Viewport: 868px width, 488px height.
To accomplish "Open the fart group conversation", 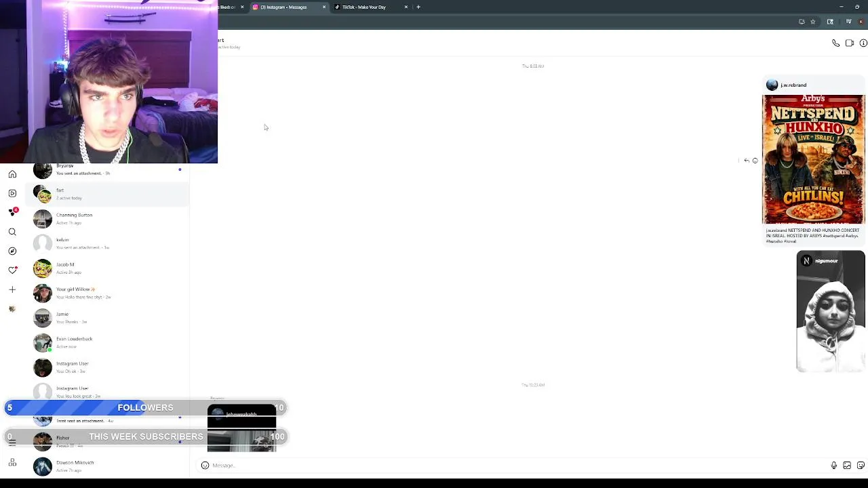I will pyautogui.click(x=108, y=194).
